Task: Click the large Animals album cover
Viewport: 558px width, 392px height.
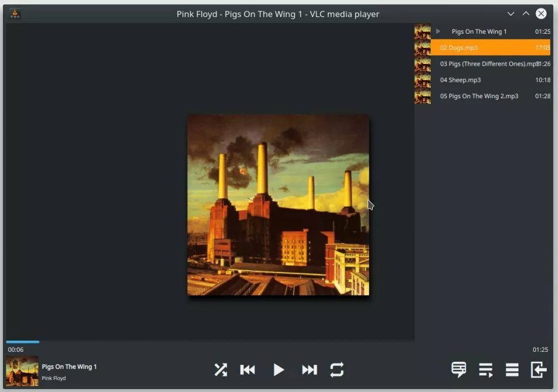Action: [278, 205]
